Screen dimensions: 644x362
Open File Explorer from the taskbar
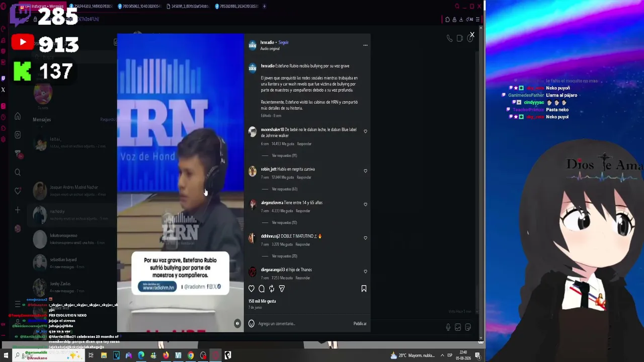(104, 355)
